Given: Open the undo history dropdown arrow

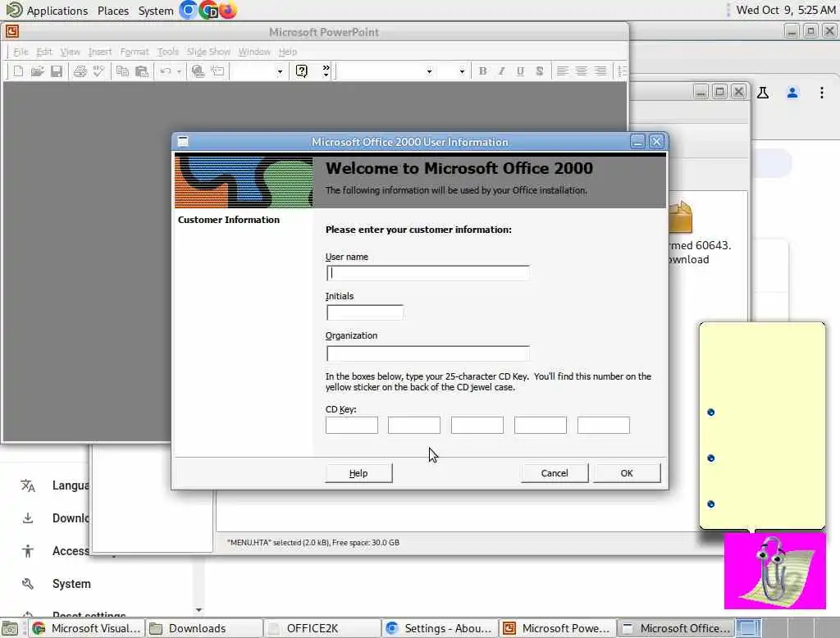Looking at the screenshot, I should 179,71.
